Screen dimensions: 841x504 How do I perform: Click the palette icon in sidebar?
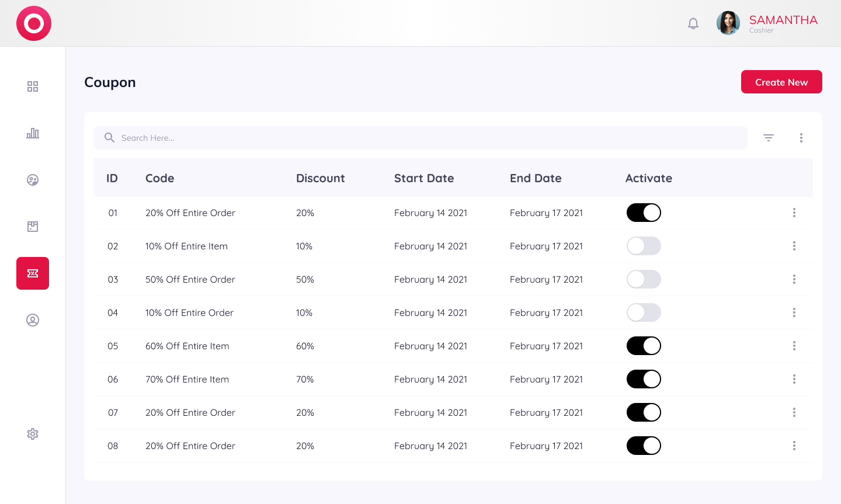(x=33, y=180)
